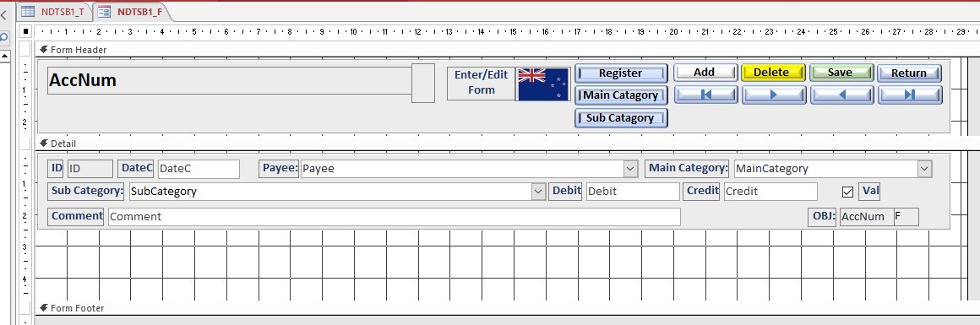The width and height of the screenshot is (980, 325).
Task: Select the ID label
Action: (57, 168)
